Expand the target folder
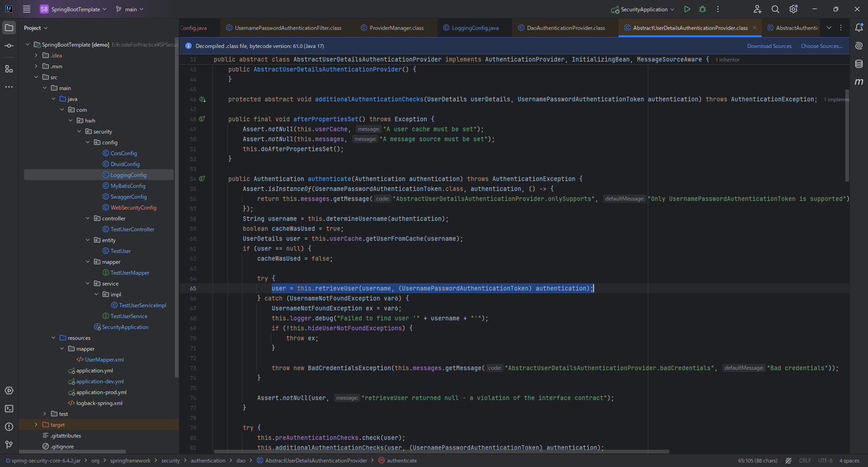 [36, 425]
